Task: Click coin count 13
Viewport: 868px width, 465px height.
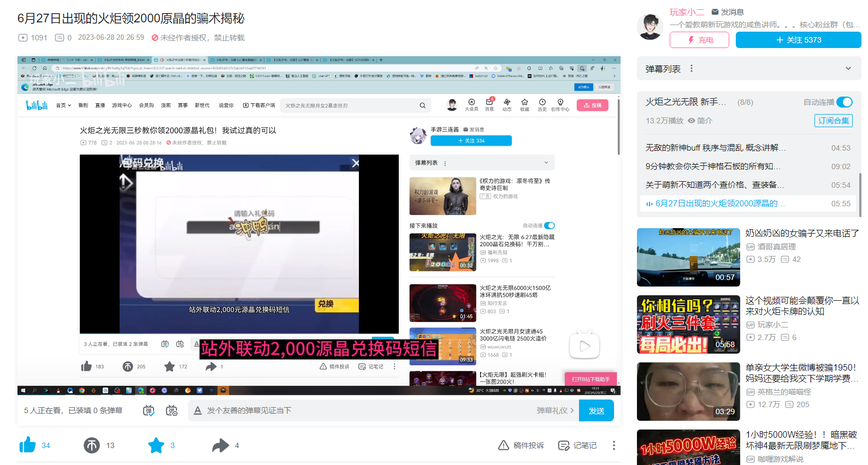Action: (110, 445)
